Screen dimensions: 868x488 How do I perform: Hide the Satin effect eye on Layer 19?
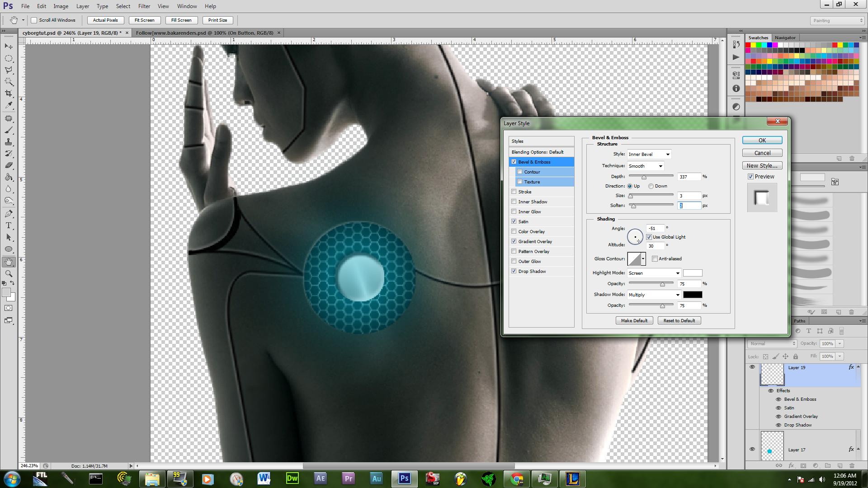pyautogui.click(x=778, y=408)
